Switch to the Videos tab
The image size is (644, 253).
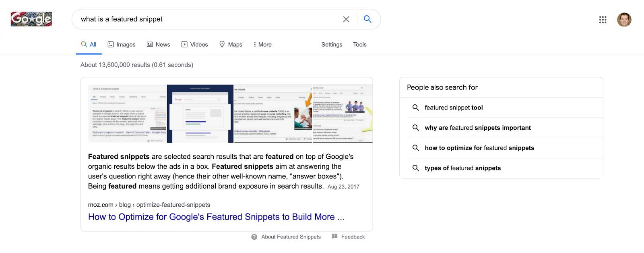click(195, 45)
